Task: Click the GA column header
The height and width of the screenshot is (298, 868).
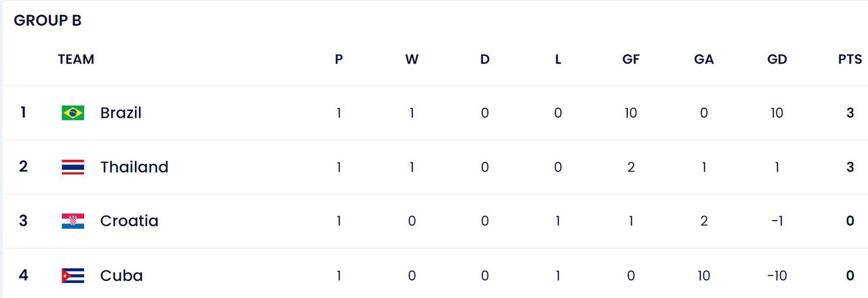Action: 704,59
